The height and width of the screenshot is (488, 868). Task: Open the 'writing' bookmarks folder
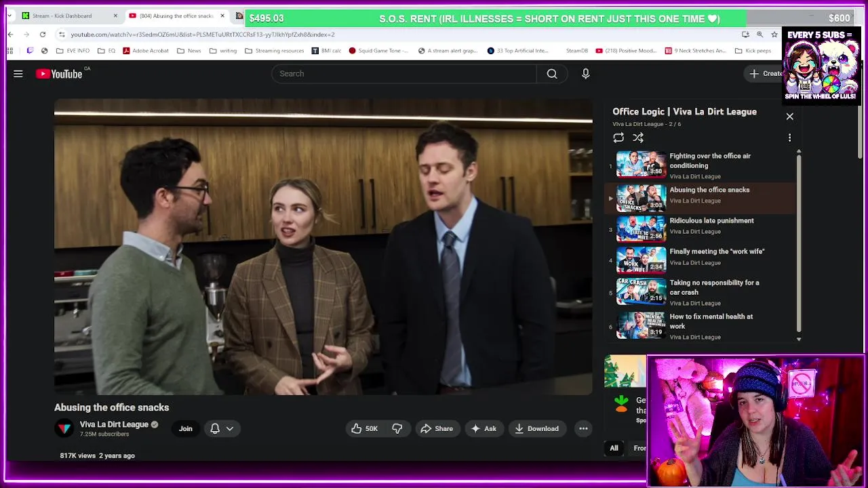pos(224,51)
